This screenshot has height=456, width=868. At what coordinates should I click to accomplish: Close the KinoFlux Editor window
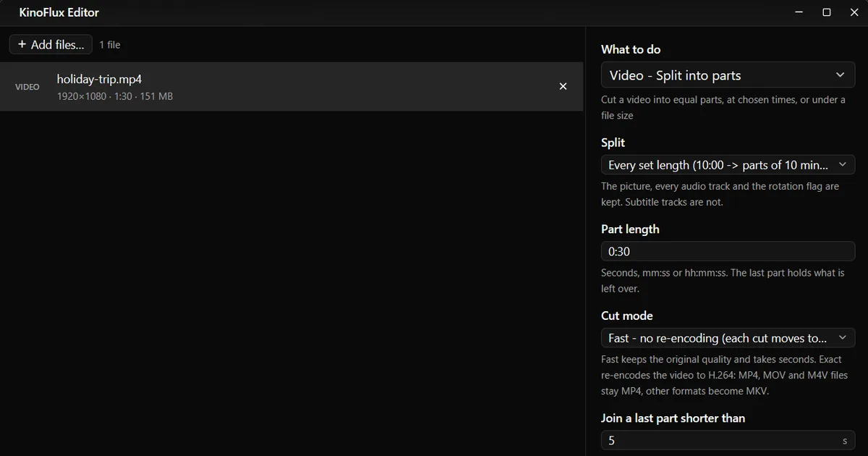coord(854,12)
